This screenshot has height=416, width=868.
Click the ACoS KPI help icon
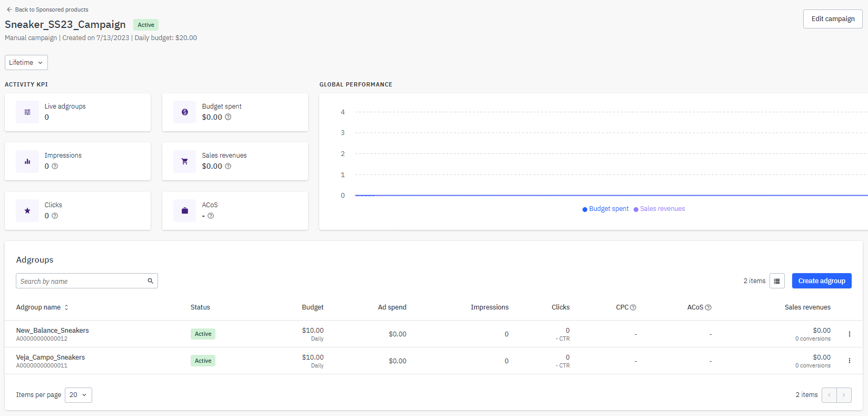[x=211, y=216]
